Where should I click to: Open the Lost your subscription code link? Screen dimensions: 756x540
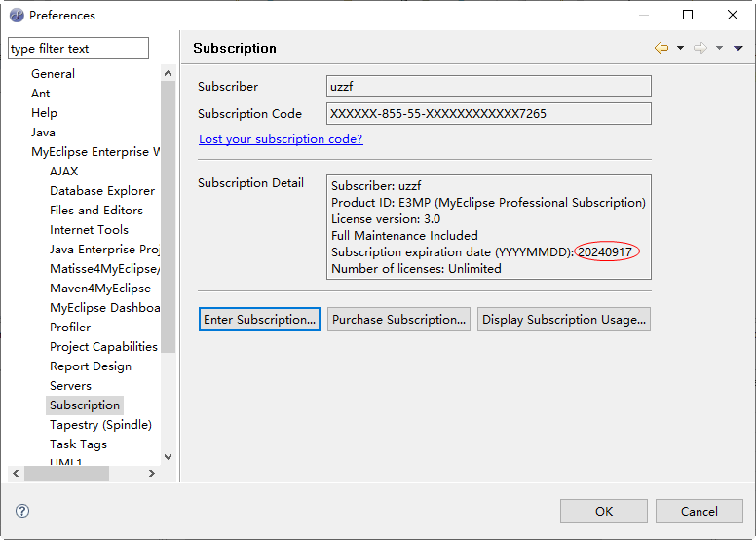(281, 139)
